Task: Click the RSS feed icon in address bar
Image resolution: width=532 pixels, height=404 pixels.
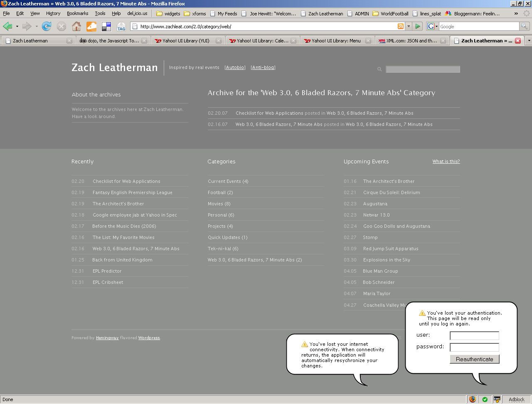Action: (401, 26)
